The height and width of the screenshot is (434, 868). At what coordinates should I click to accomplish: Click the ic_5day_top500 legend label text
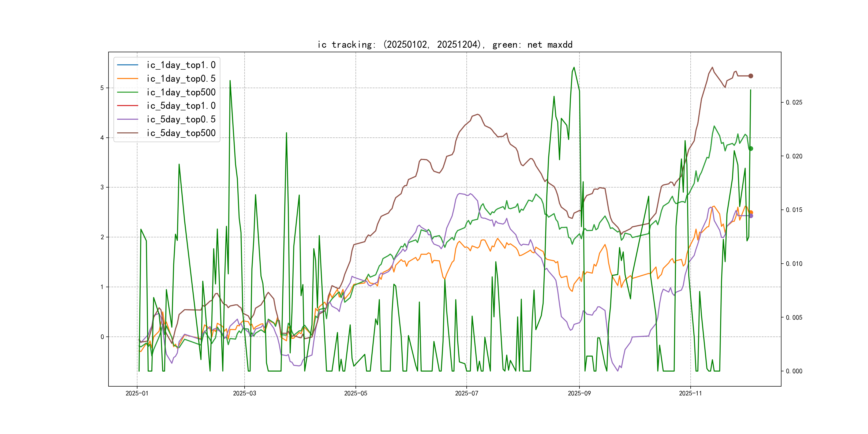tap(181, 133)
